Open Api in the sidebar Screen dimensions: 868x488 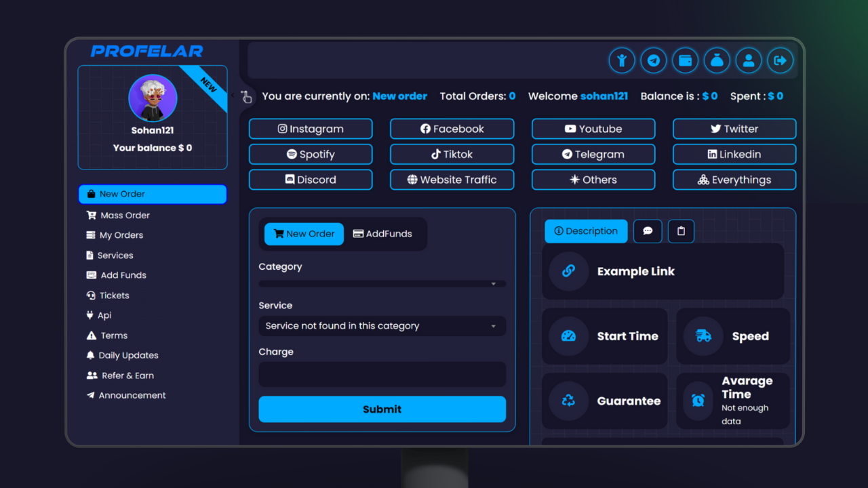point(98,315)
